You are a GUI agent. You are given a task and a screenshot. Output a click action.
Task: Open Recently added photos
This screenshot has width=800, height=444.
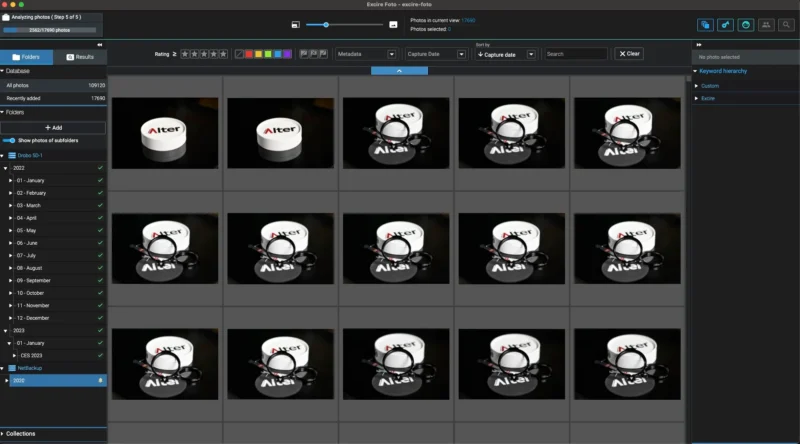pyautogui.click(x=53, y=98)
